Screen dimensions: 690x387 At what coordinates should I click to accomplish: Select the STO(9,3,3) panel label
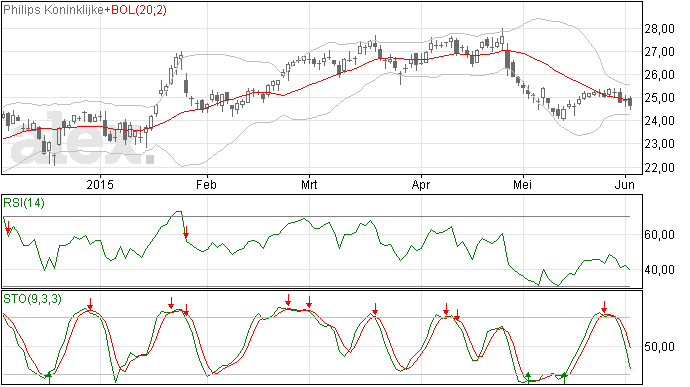click(33, 299)
